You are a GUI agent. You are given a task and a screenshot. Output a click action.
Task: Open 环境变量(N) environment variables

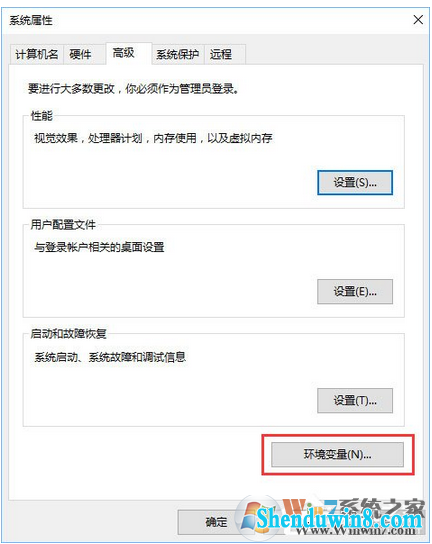337,454
